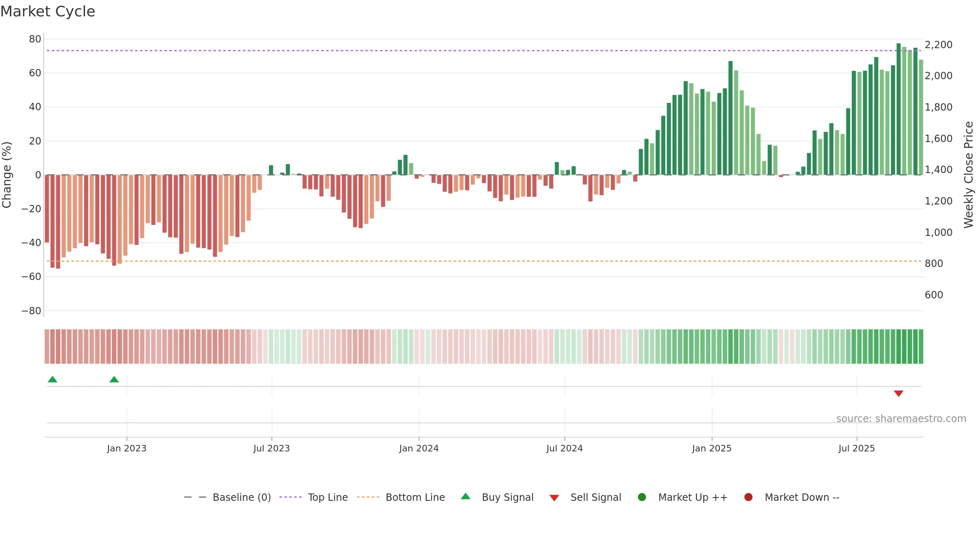This screenshot has width=980, height=551.
Task: Click the 800 price axis tick
Action: [x=934, y=263]
